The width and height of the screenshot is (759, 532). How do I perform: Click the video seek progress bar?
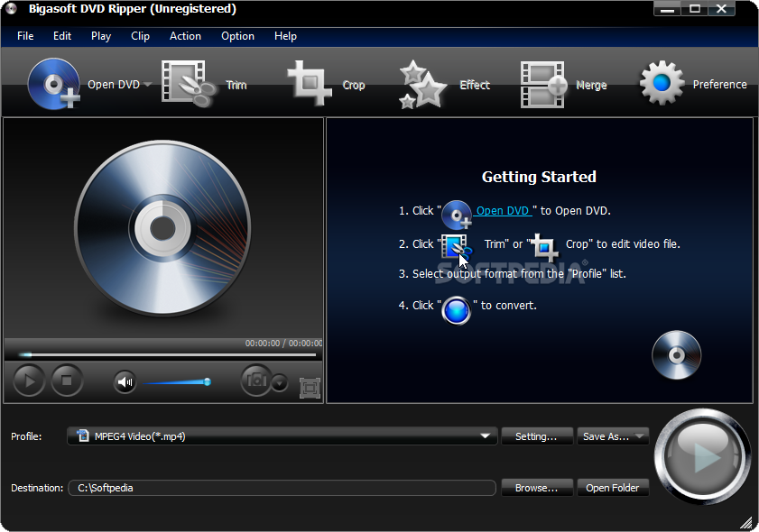click(x=167, y=355)
